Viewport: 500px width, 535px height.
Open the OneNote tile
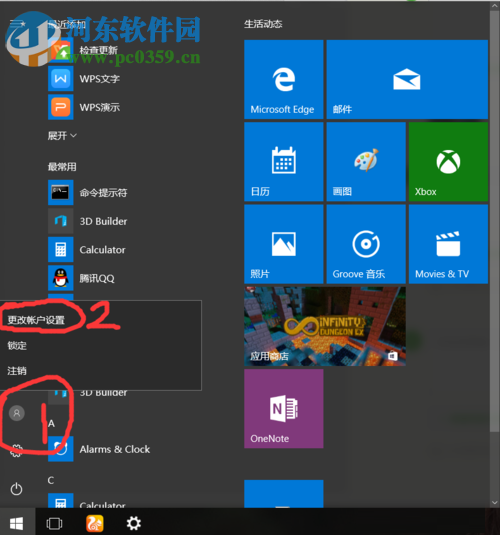pyautogui.click(x=284, y=408)
